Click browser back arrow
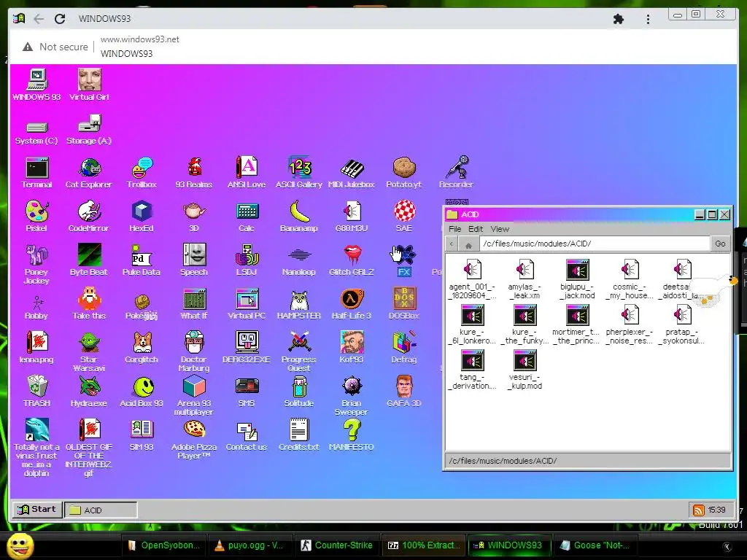The height and width of the screenshot is (560, 747). [39, 18]
